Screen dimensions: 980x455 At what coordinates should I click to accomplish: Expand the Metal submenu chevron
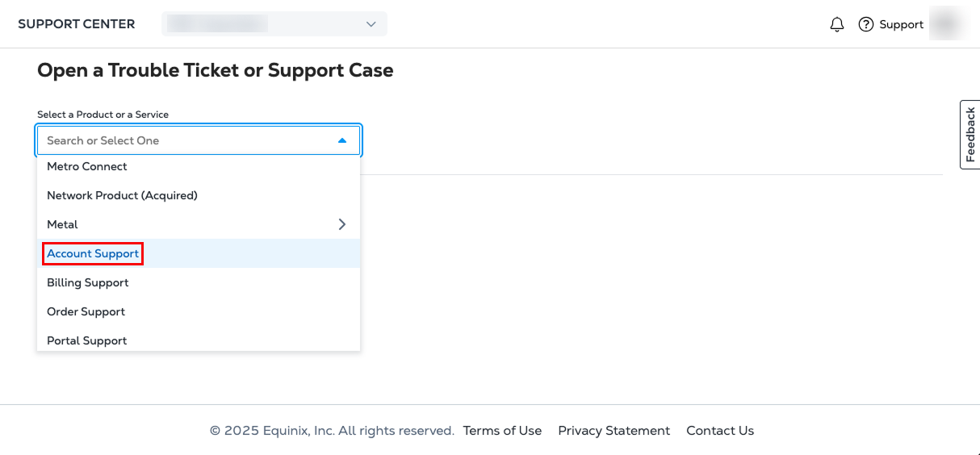[342, 224]
